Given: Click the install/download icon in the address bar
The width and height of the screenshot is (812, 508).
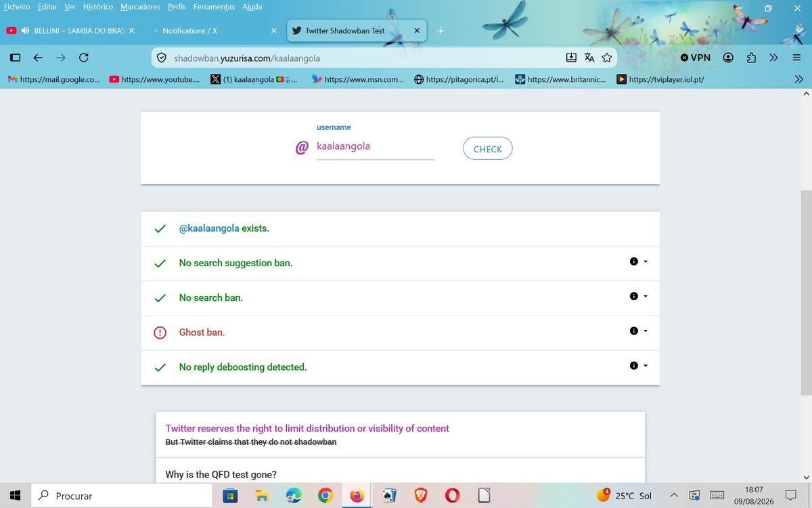Looking at the screenshot, I should (x=571, y=58).
